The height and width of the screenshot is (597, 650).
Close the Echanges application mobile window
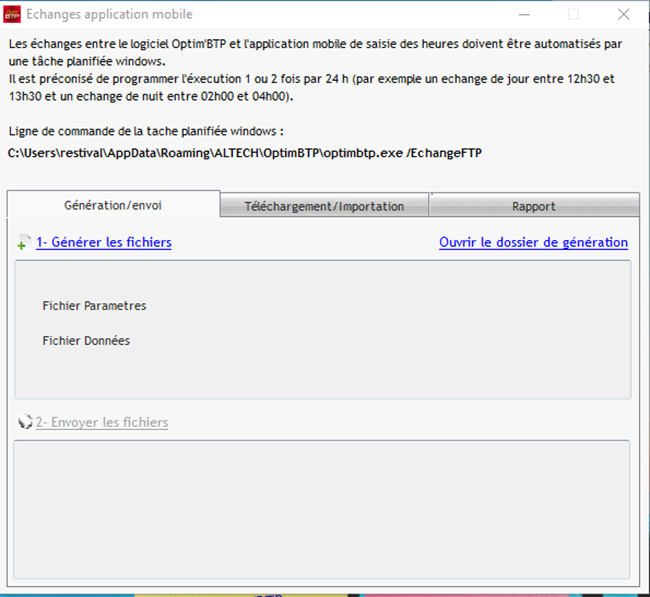coord(623,14)
